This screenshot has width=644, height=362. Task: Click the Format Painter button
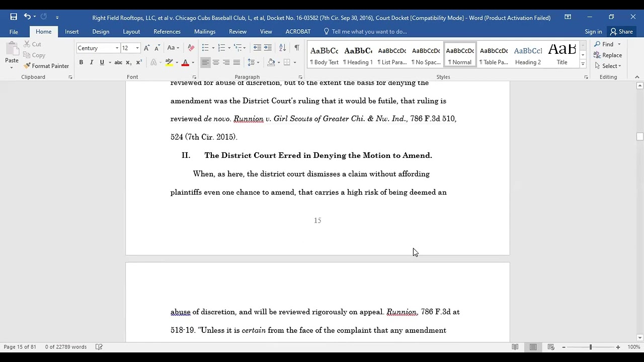click(46, 66)
